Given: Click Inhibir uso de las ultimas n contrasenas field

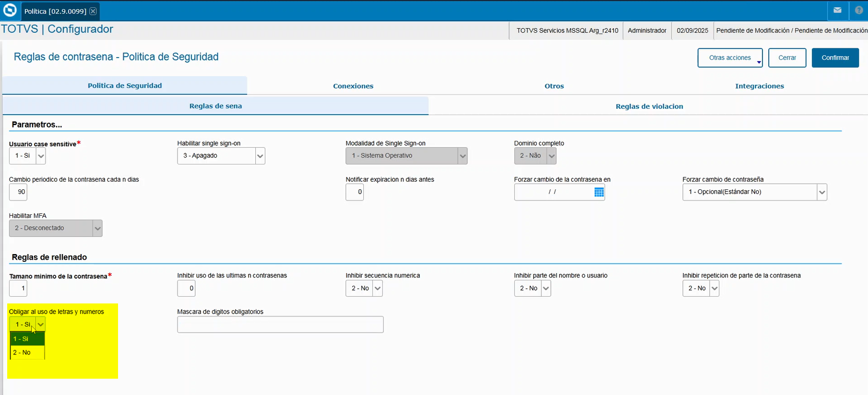Looking at the screenshot, I should (x=186, y=289).
